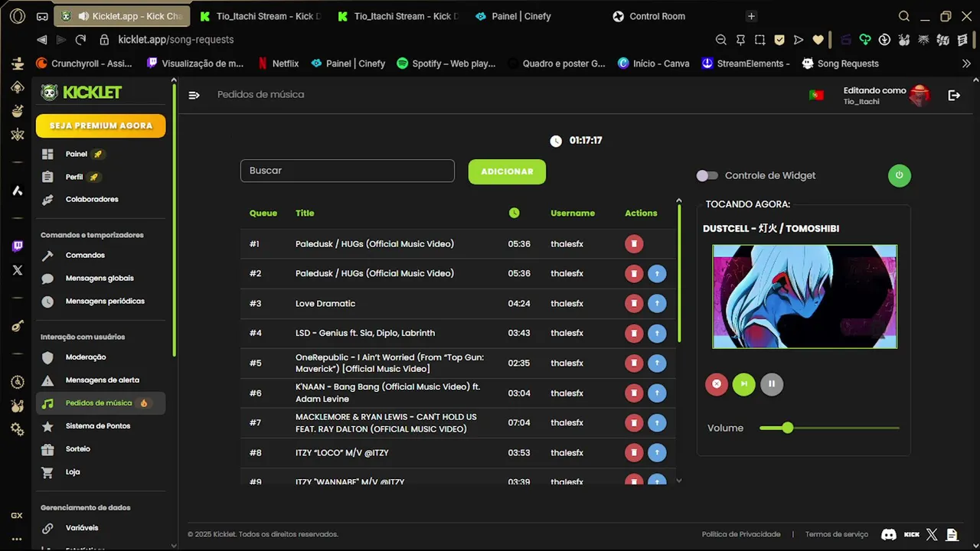Sort by the Title column header
The image size is (980, 551).
(x=305, y=213)
